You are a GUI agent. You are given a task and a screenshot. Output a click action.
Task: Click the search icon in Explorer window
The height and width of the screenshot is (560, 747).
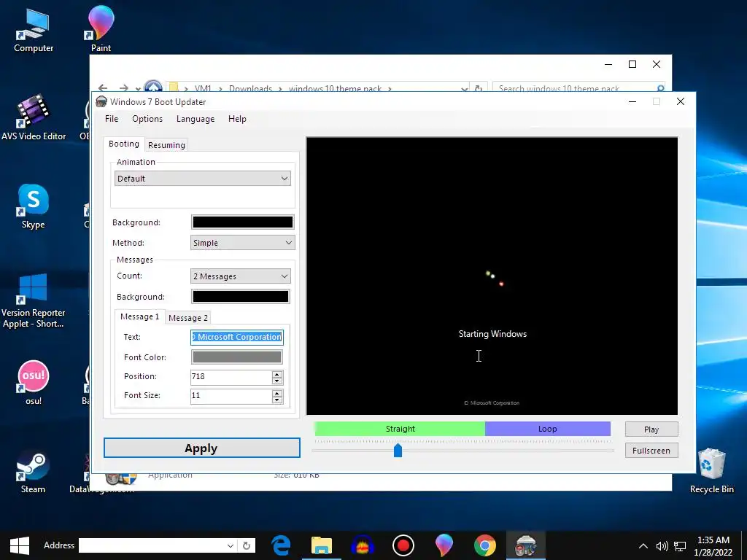pos(660,88)
